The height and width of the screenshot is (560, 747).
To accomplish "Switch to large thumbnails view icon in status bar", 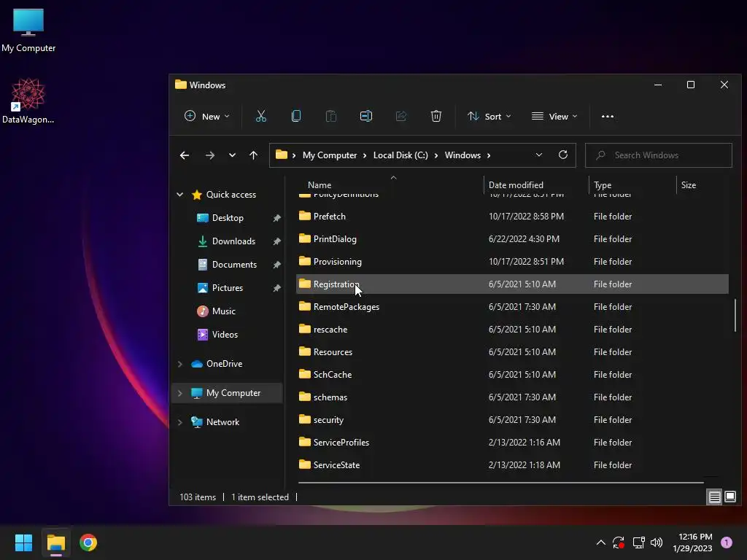I will (730, 497).
